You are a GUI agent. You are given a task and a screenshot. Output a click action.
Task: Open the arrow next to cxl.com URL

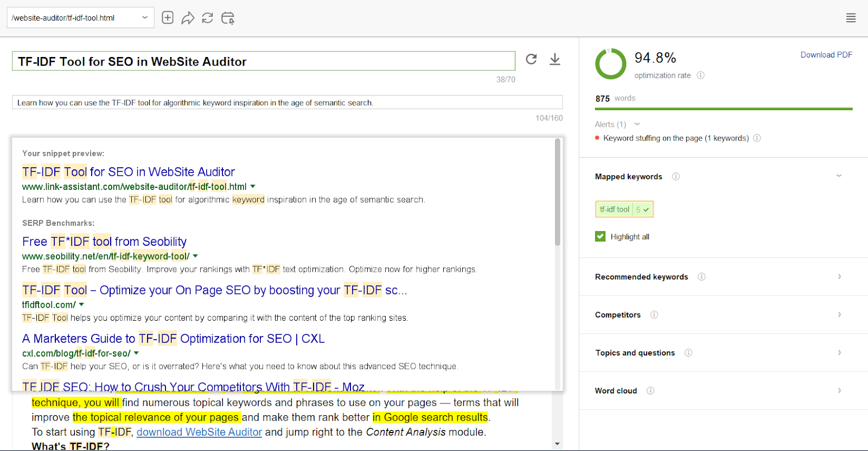[136, 353]
